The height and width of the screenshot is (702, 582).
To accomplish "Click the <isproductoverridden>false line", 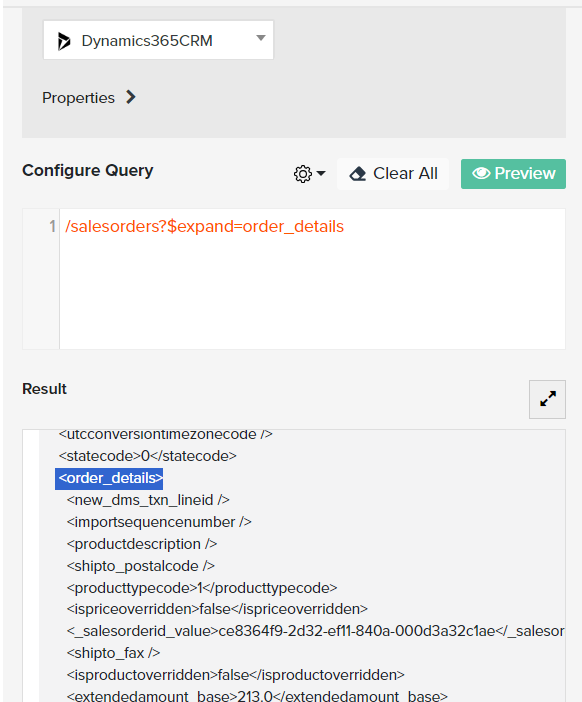I will 235,675.
